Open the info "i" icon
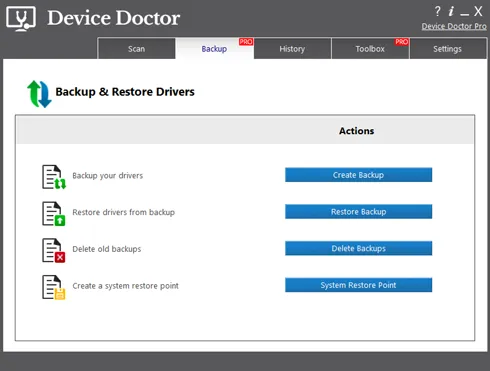 (451, 11)
